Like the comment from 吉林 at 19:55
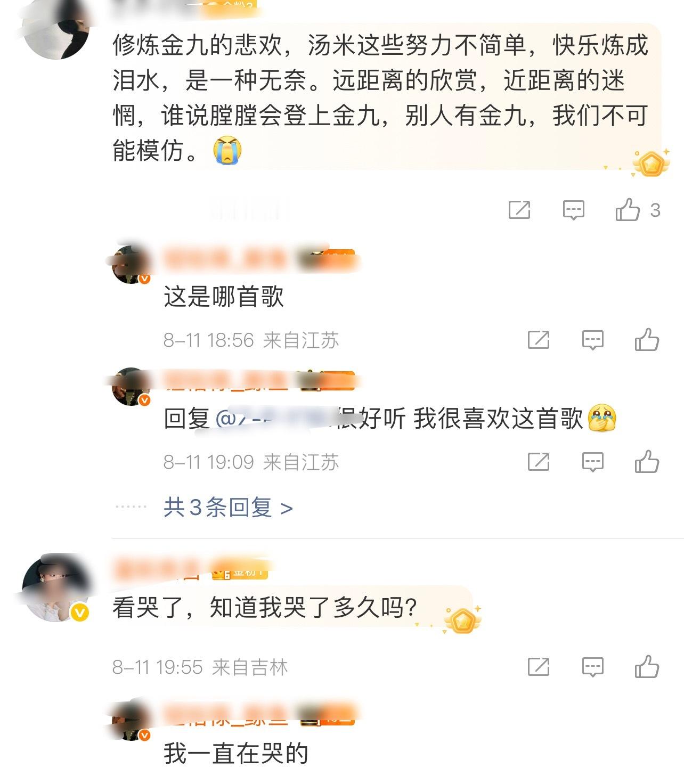Image resolution: width=684 pixels, height=784 pixels. tap(647, 667)
